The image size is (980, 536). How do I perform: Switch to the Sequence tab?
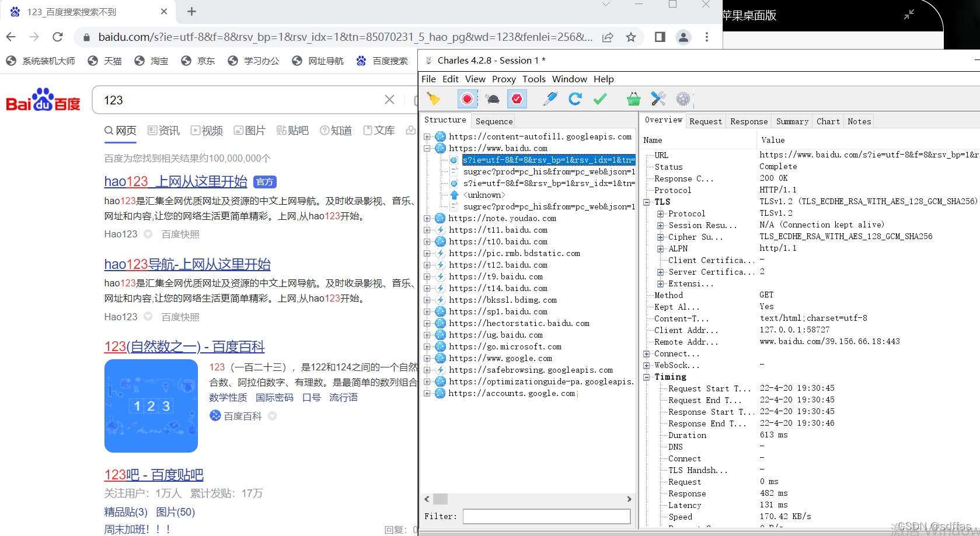click(x=494, y=121)
